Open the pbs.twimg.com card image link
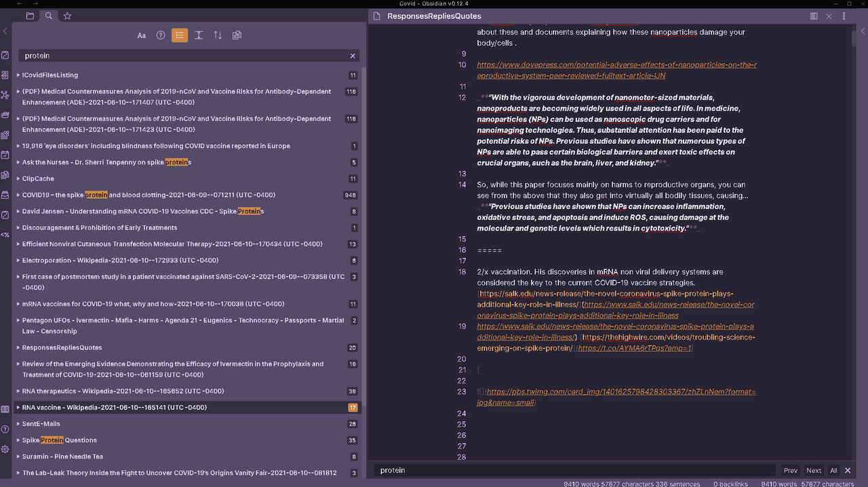The height and width of the screenshot is (487, 868). [x=616, y=397]
